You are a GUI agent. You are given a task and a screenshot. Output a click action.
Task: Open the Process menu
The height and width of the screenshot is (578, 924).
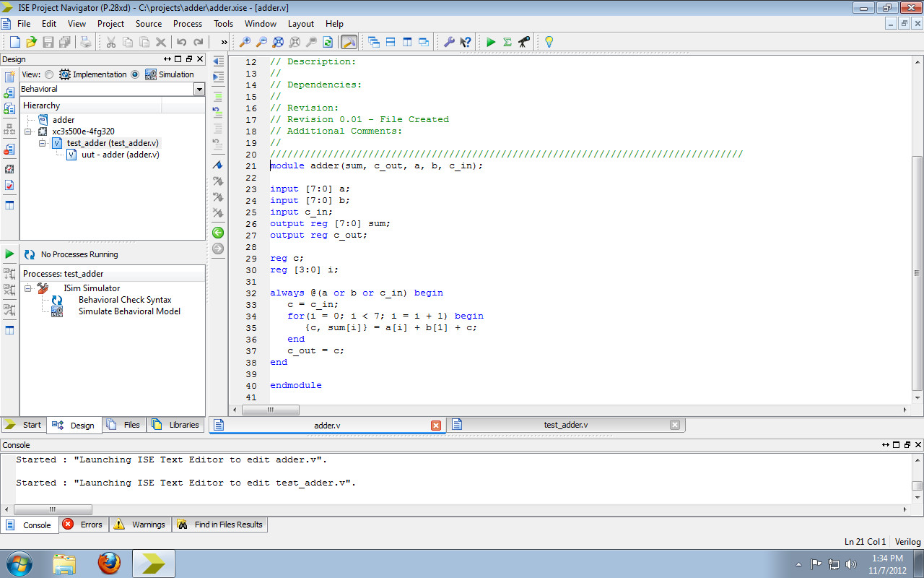(187, 23)
